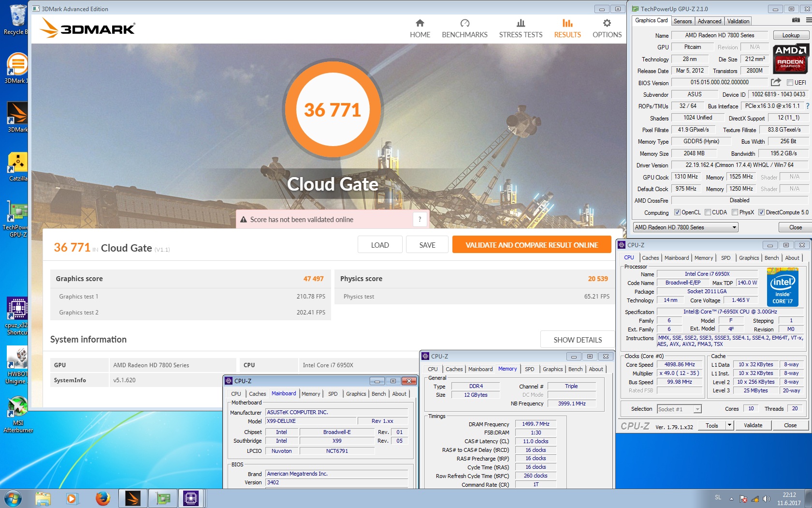This screenshot has width=812, height=508.
Task: Open the TechPowerUp GPU-Z desktop shortcut
Action: [x=17, y=219]
